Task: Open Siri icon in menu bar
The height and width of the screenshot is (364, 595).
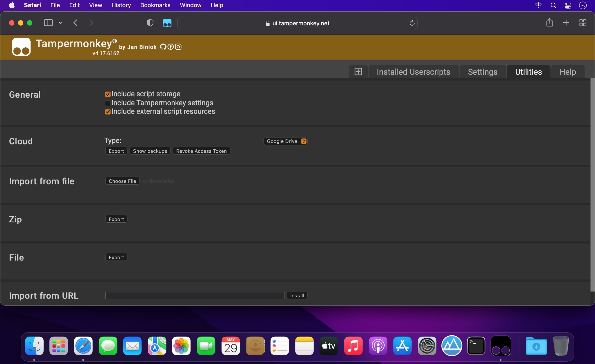Action: (583, 5)
